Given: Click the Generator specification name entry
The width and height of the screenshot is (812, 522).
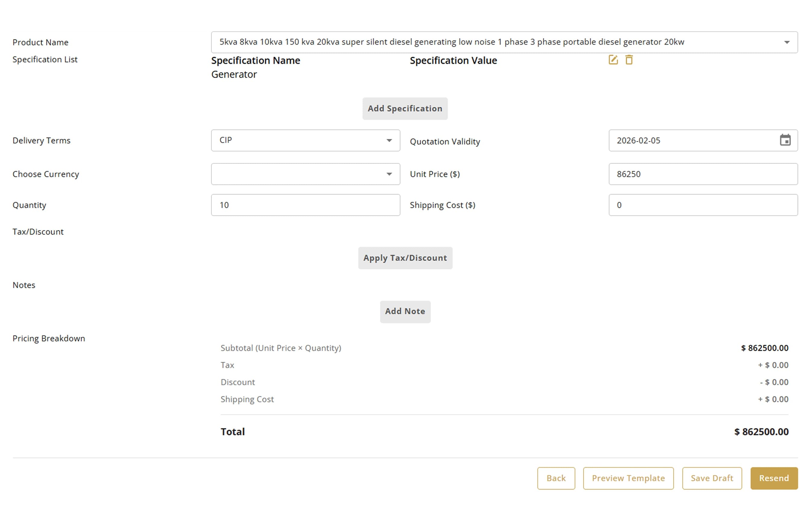Looking at the screenshot, I should pos(234,74).
